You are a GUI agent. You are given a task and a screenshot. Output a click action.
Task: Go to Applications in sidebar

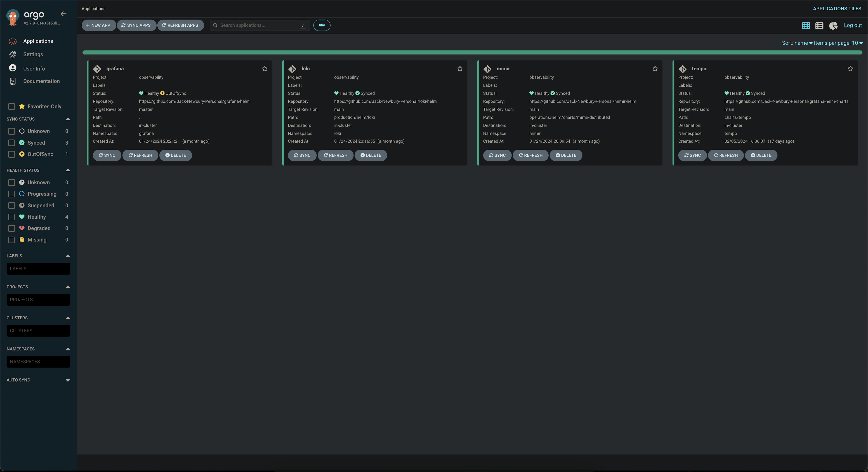pyautogui.click(x=38, y=41)
